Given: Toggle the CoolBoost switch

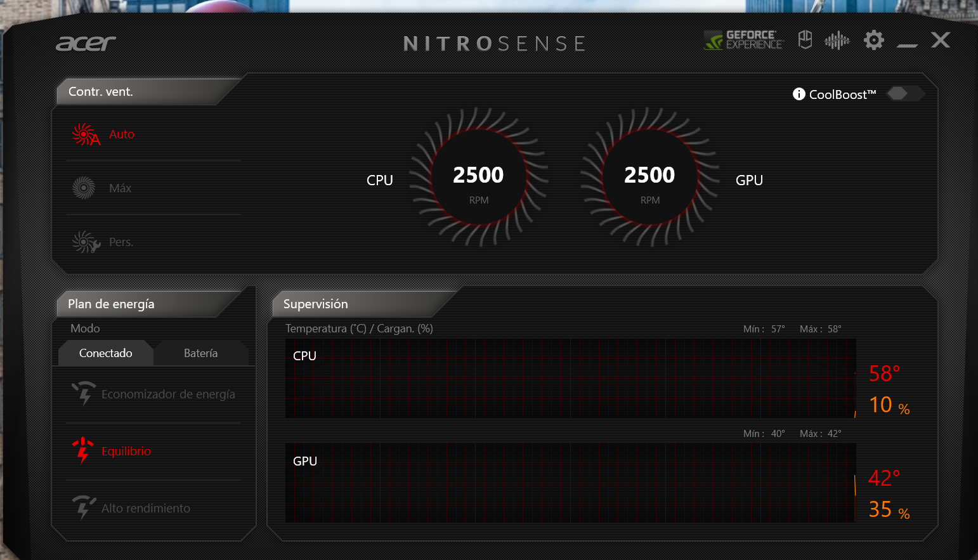Looking at the screenshot, I should coord(905,94).
